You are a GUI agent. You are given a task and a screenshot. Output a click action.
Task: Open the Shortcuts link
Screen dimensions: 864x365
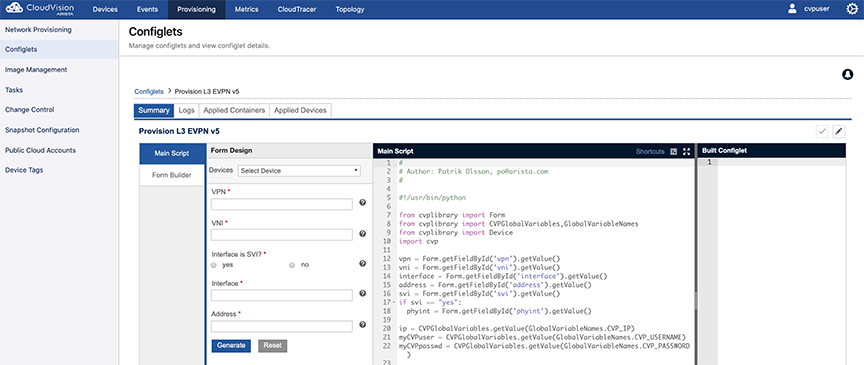pos(650,151)
